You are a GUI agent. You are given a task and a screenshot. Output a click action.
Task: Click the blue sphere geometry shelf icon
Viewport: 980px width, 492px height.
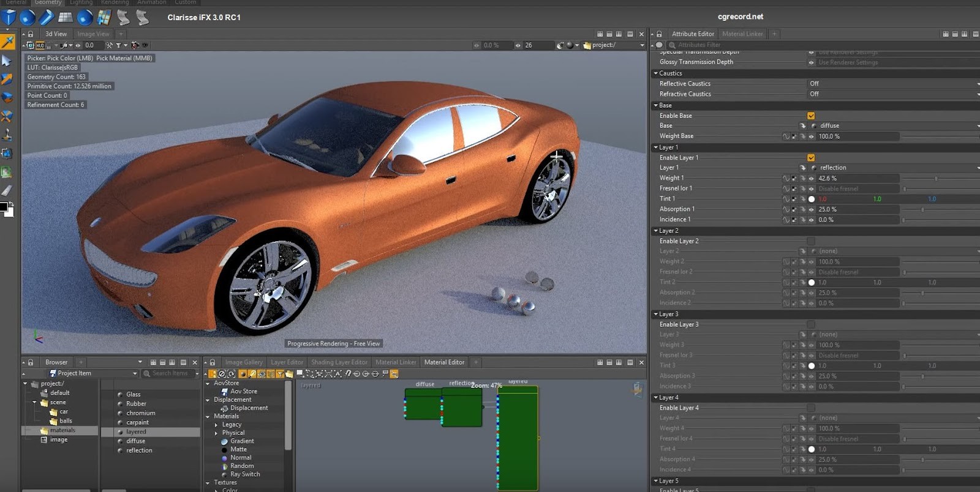[x=28, y=17]
